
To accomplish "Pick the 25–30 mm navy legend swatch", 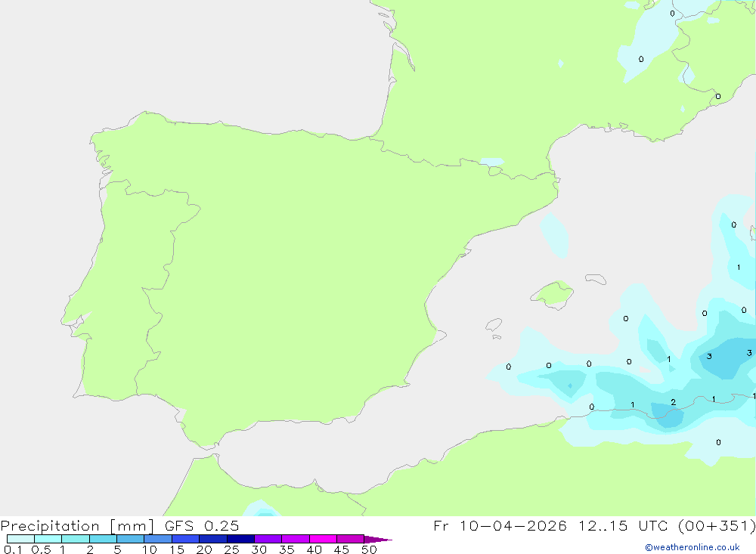I will (x=240, y=539).
